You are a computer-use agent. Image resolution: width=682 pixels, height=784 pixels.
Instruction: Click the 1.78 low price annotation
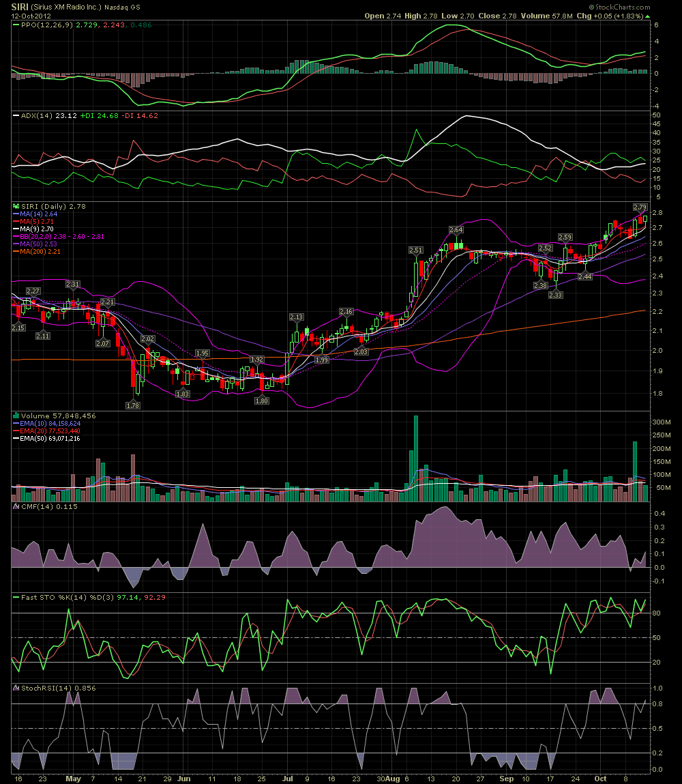(x=133, y=405)
